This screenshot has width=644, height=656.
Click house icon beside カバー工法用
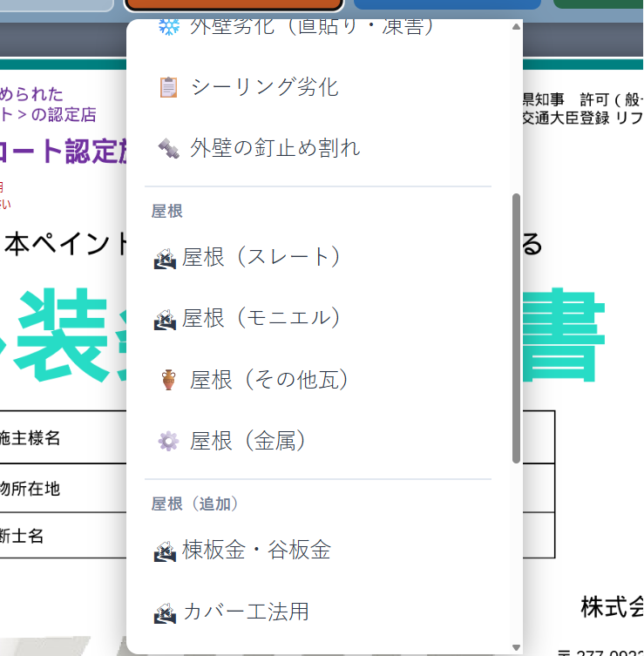(x=165, y=613)
